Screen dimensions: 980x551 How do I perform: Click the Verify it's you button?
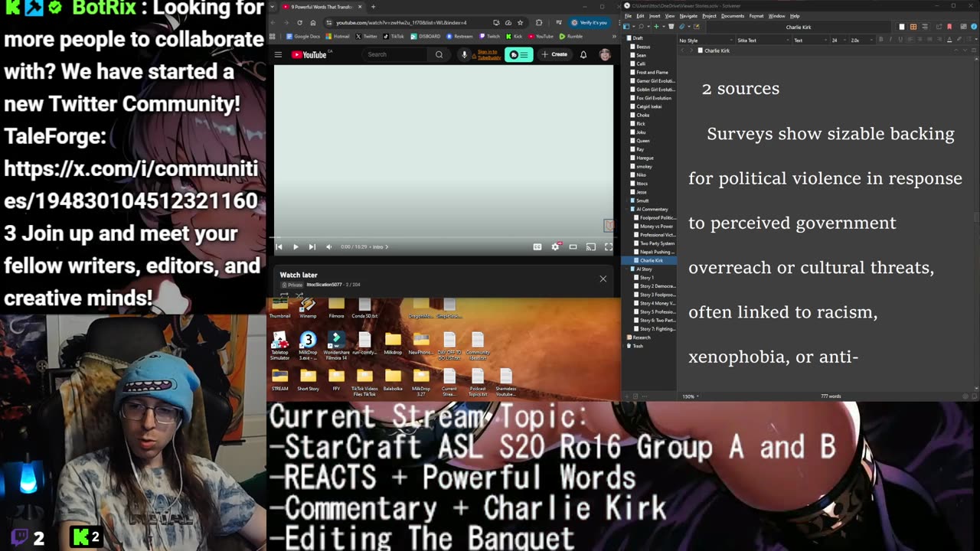coord(590,22)
